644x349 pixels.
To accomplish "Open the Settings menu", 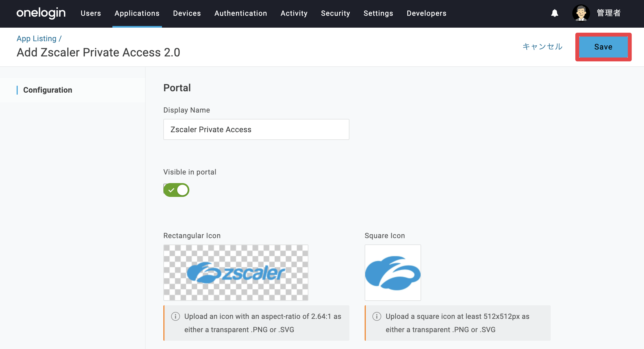I will pyautogui.click(x=378, y=13).
